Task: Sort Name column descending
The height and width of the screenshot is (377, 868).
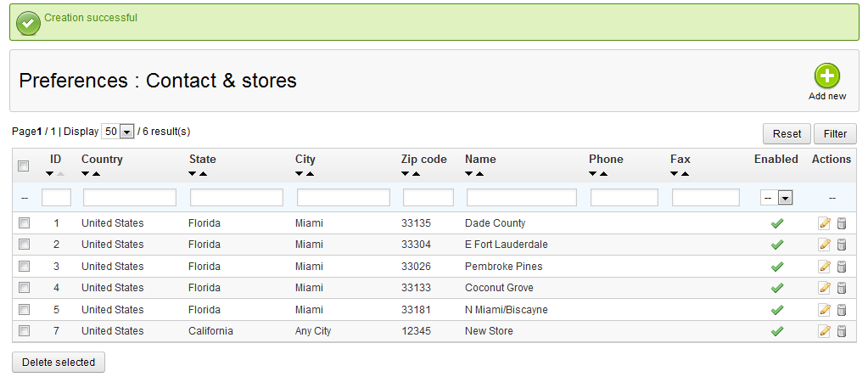Action: tap(469, 174)
